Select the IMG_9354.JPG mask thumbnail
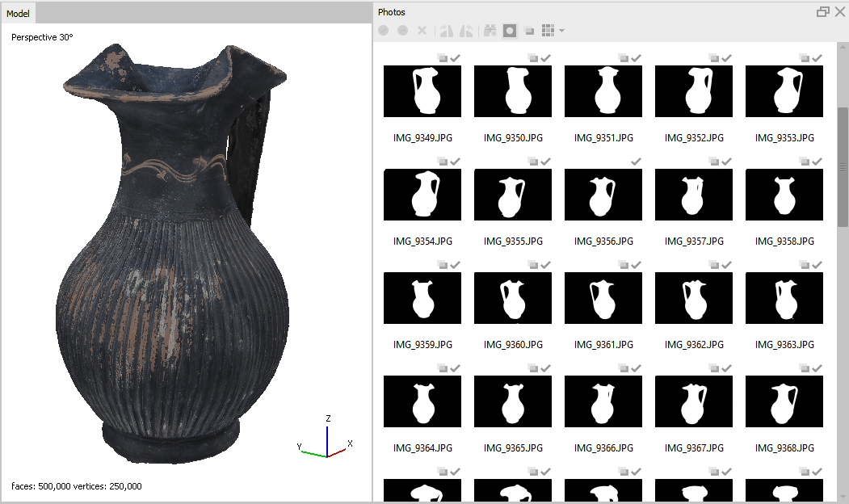This screenshot has width=849, height=504. click(x=422, y=195)
